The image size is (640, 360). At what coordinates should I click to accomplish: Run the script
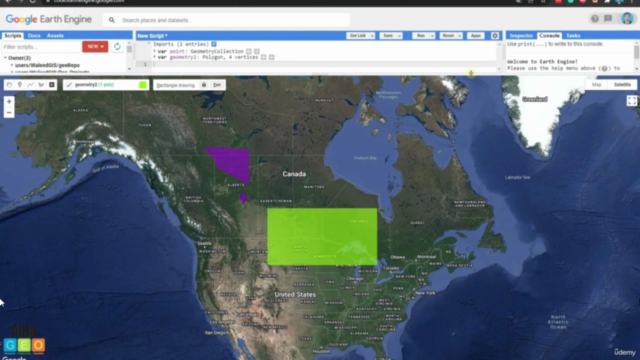pos(421,36)
